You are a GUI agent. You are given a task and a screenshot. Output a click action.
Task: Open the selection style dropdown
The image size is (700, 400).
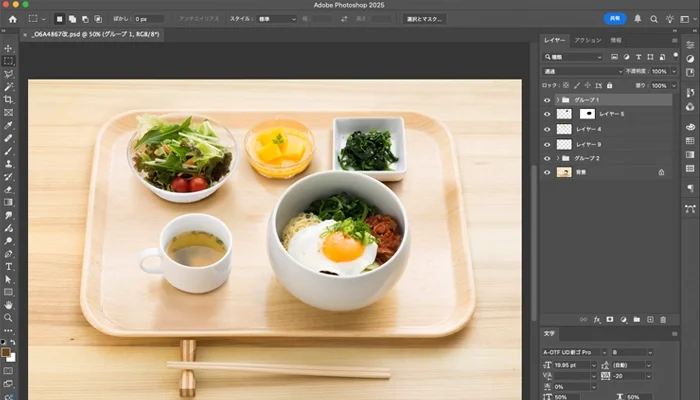point(277,19)
